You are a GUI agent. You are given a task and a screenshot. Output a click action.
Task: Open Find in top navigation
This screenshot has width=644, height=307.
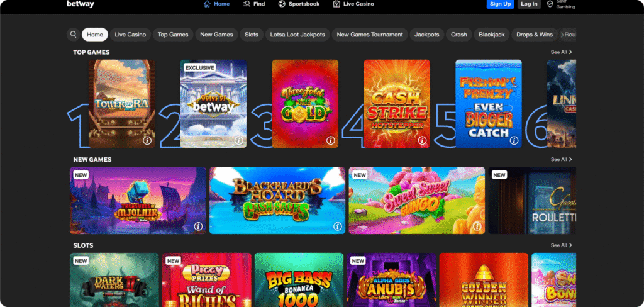pos(254,4)
